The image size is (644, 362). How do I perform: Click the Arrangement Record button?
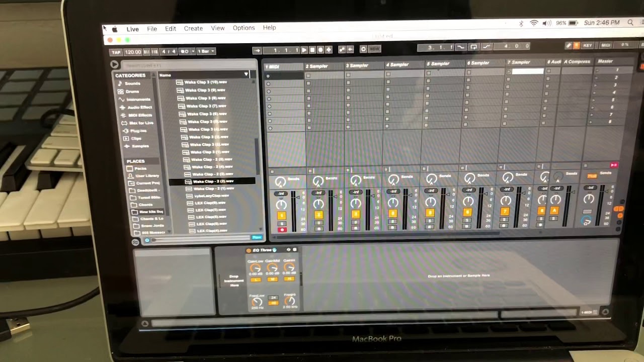click(x=320, y=50)
